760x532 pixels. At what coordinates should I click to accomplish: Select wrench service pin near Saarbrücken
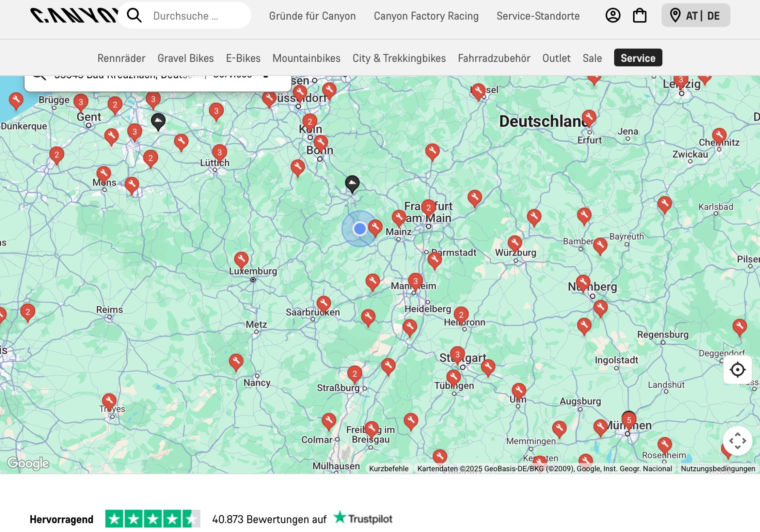coord(324,303)
